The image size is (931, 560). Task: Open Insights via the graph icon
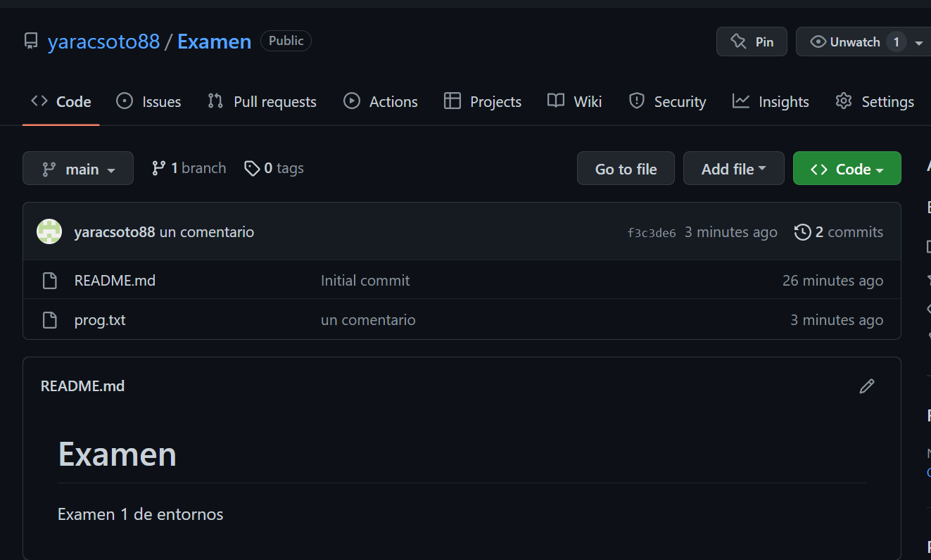[740, 101]
